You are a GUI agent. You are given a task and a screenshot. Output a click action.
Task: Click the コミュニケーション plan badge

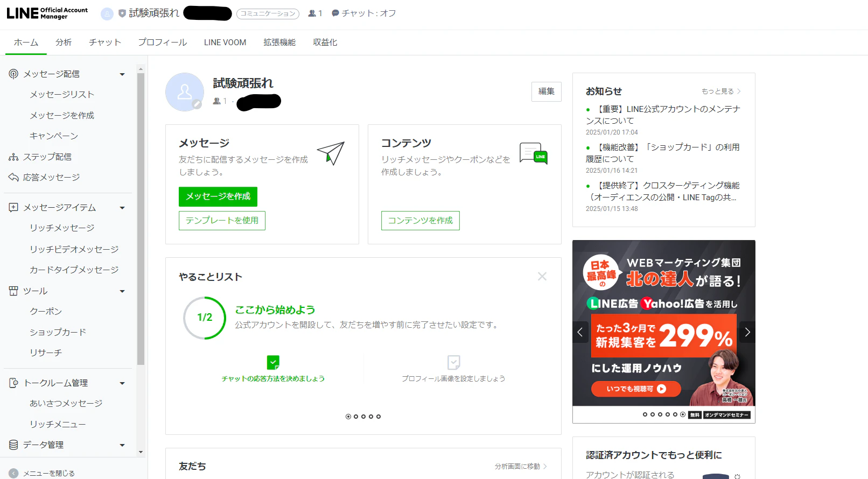pyautogui.click(x=268, y=13)
